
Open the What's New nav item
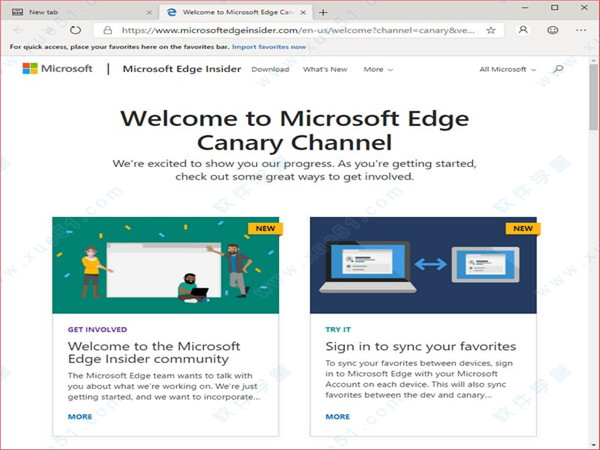325,69
